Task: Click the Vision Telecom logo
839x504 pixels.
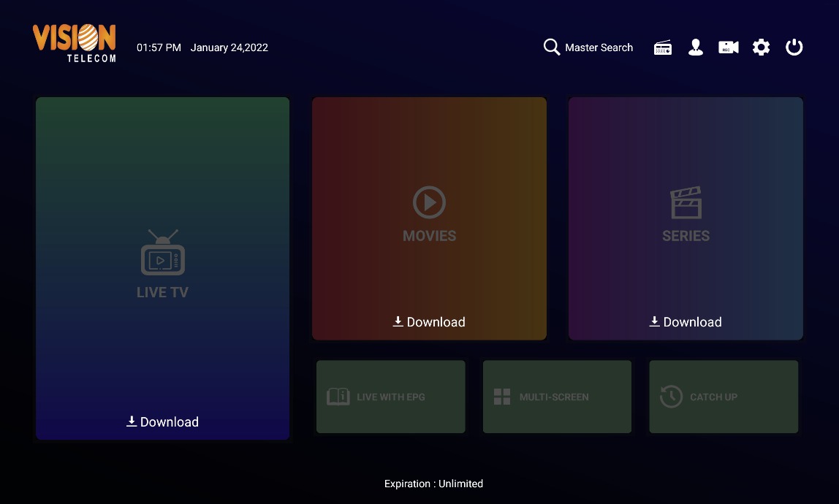Action: [x=75, y=43]
